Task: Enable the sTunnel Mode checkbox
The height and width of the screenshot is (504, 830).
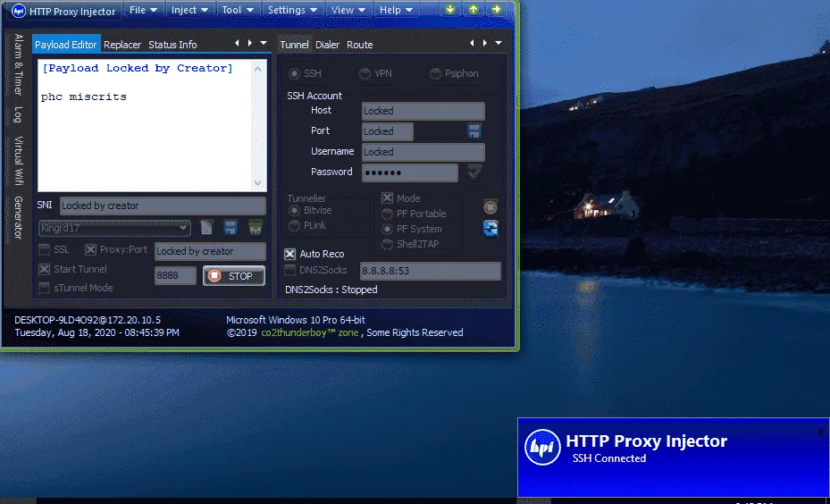Action: (44, 289)
